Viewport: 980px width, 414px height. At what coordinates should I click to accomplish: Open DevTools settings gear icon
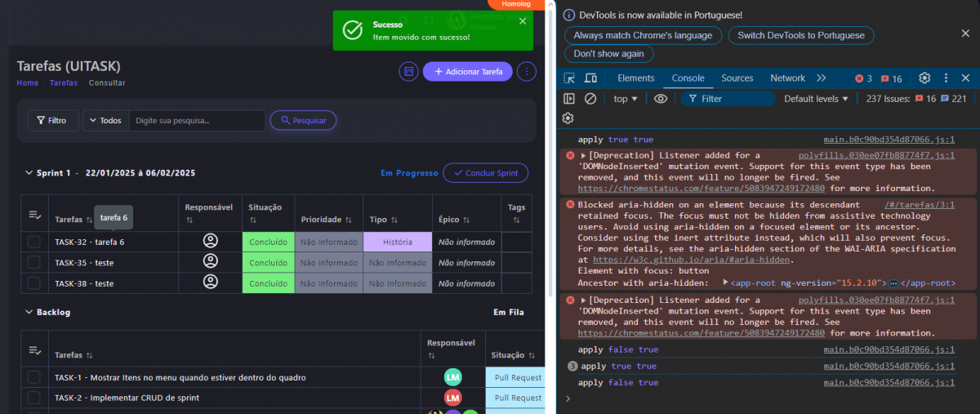pos(924,78)
